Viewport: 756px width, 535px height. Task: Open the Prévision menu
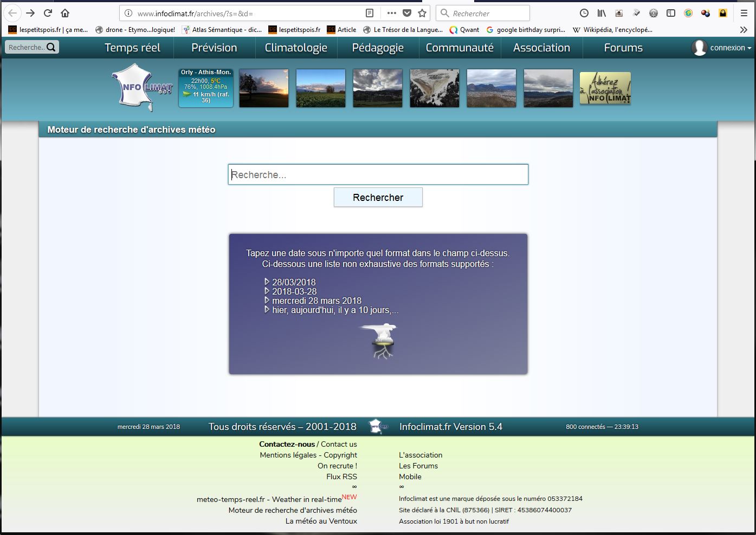[x=214, y=48]
